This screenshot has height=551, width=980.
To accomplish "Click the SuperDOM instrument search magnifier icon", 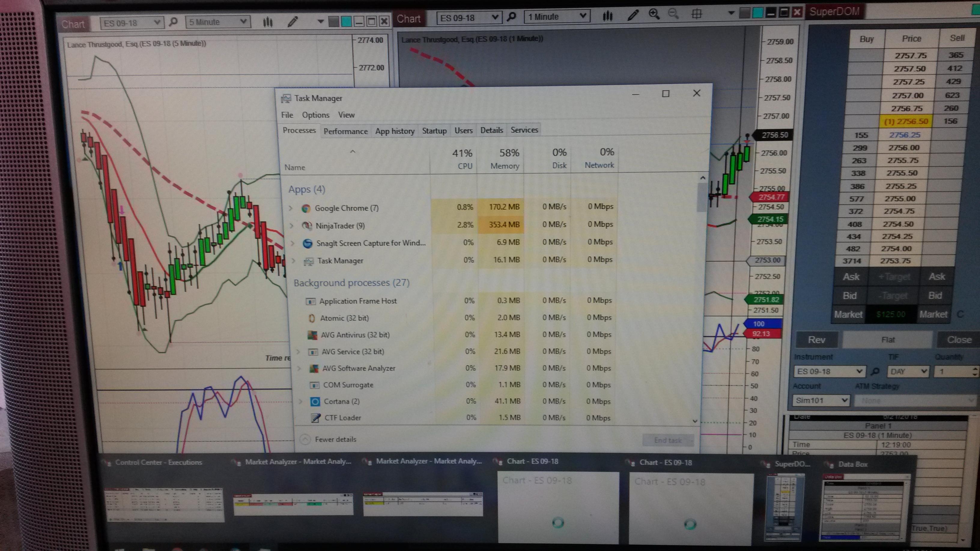I will (875, 371).
